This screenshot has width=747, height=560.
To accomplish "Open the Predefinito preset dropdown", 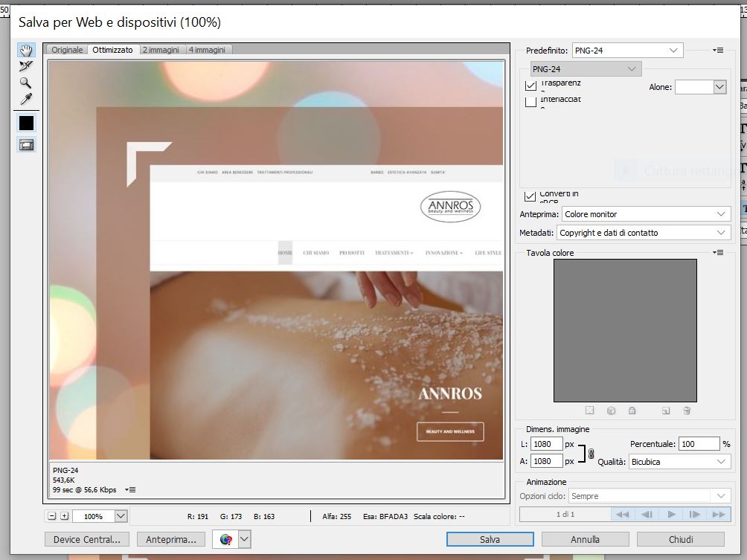I will [x=627, y=51].
